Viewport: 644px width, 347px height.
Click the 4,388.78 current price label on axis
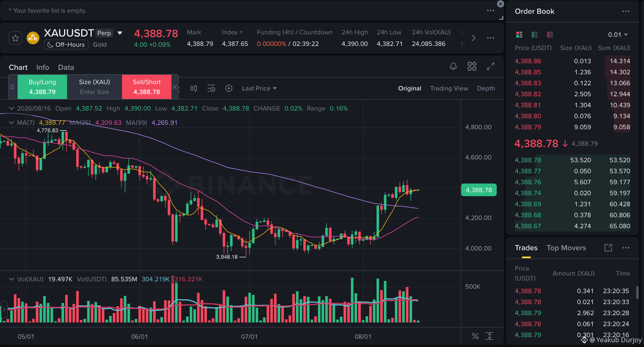pos(479,190)
